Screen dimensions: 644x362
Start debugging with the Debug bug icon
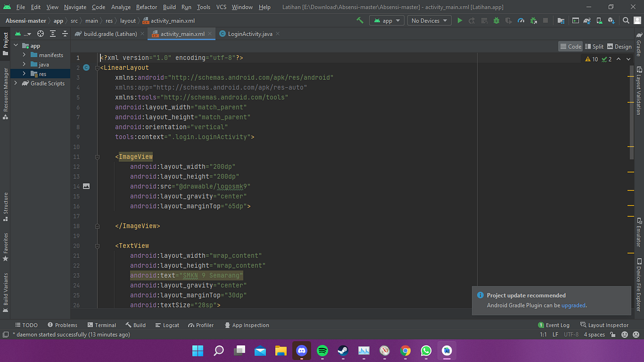point(496,20)
